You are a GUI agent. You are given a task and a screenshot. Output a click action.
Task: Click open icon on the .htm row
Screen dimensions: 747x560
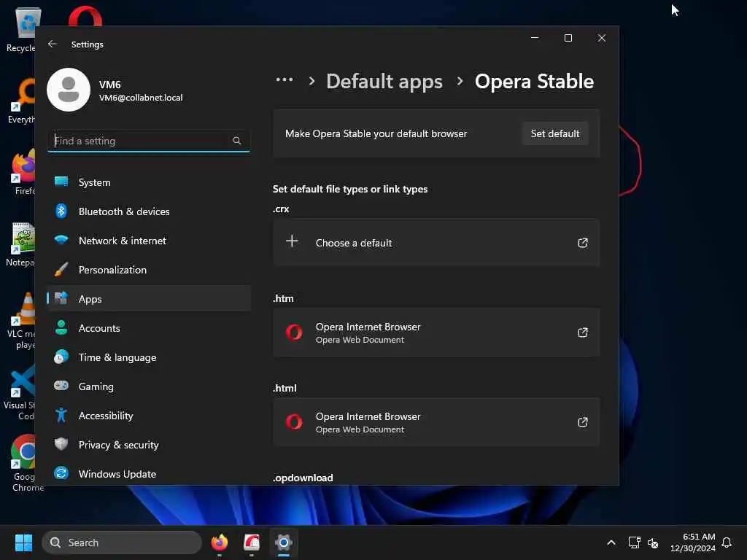pyautogui.click(x=583, y=332)
